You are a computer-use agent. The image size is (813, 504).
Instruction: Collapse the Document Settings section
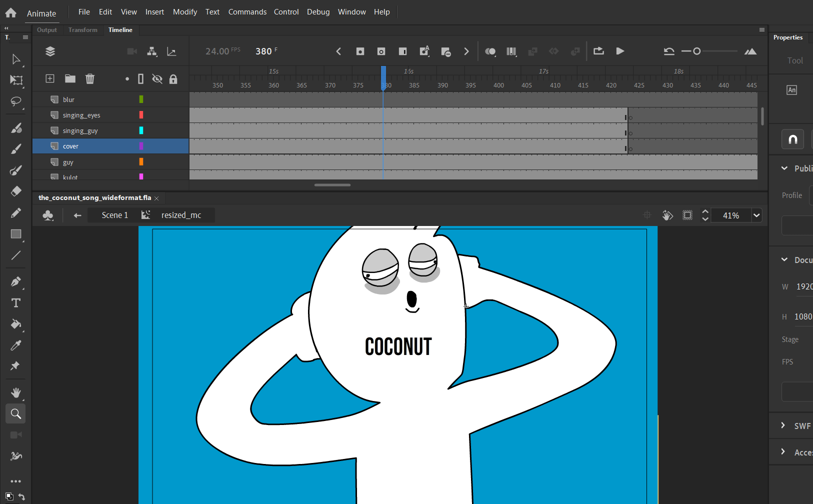[x=784, y=259]
